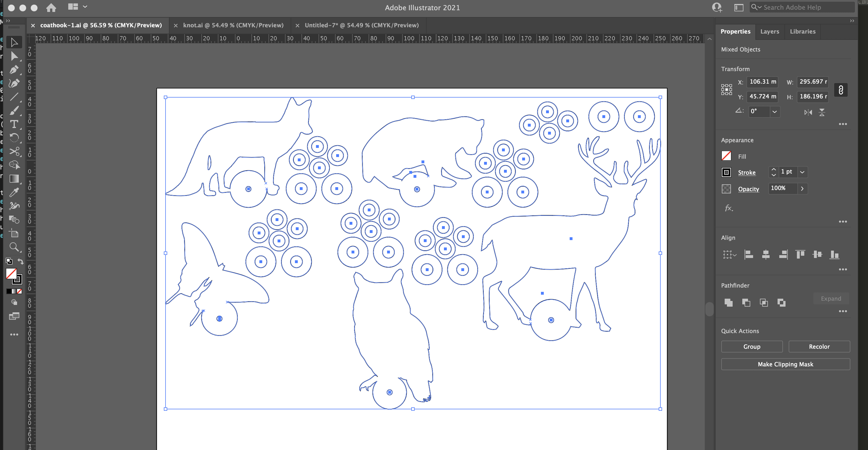
Task: Click Pathfinder Intersect icon
Action: (x=764, y=302)
